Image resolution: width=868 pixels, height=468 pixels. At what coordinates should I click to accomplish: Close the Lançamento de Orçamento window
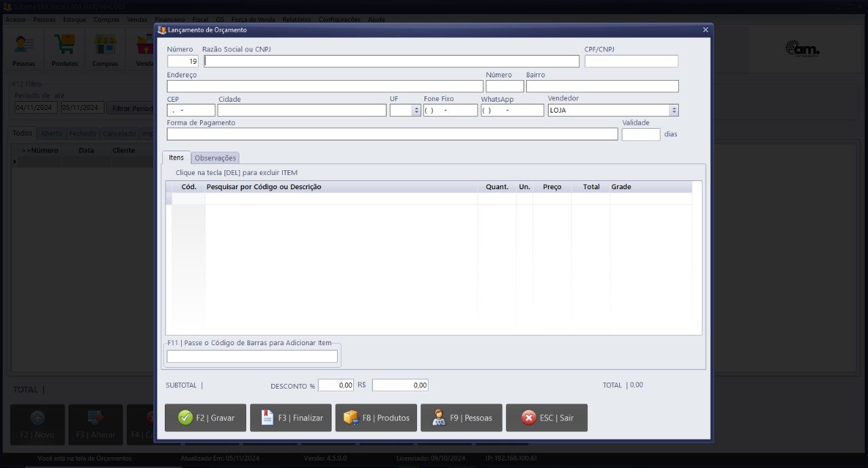click(705, 30)
